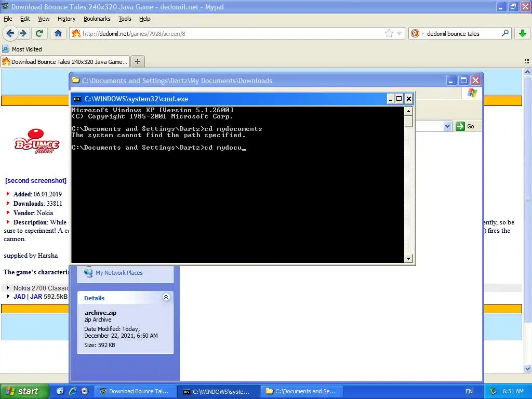Click the page scrollbar up arrow

pos(527,72)
